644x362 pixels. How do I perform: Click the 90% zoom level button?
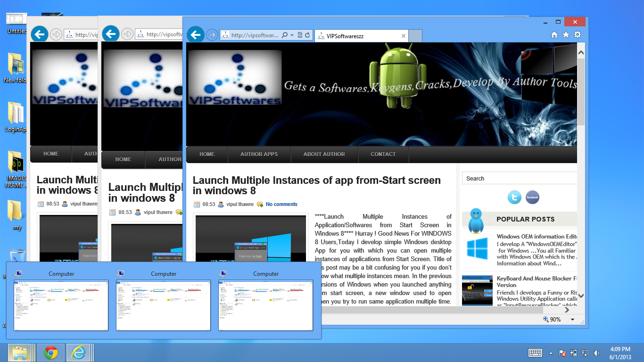[x=552, y=320]
